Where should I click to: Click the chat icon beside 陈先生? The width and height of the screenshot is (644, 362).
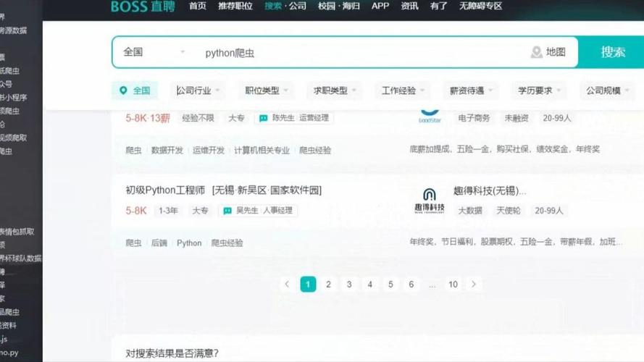click(264, 118)
